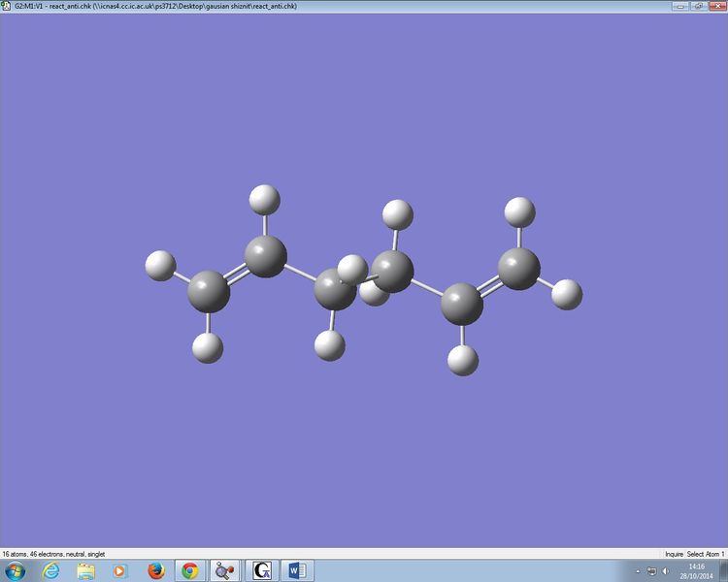The height and width of the screenshot is (582, 728).
Task: Select second carbon from left in chain
Action: tap(266, 256)
